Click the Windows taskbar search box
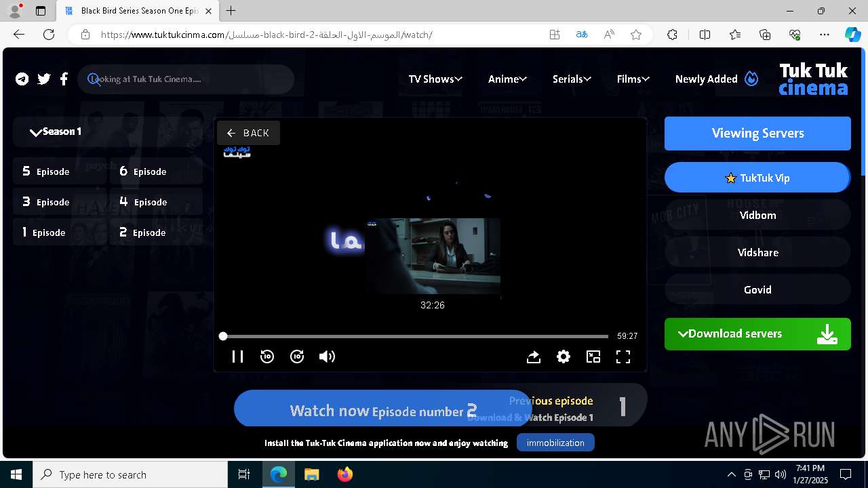The image size is (868, 488). (x=130, y=474)
